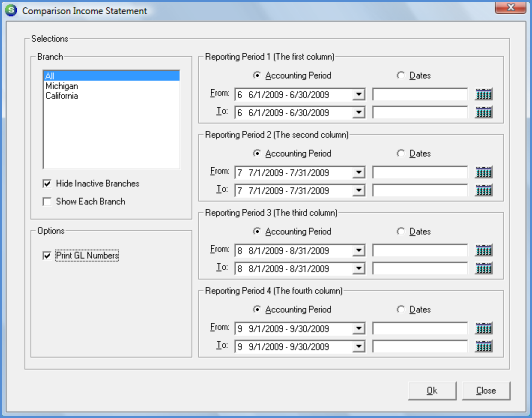Enable Show Each Branch checkbox
The width and height of the screenshot is (532, 418).
coord(47,202)
